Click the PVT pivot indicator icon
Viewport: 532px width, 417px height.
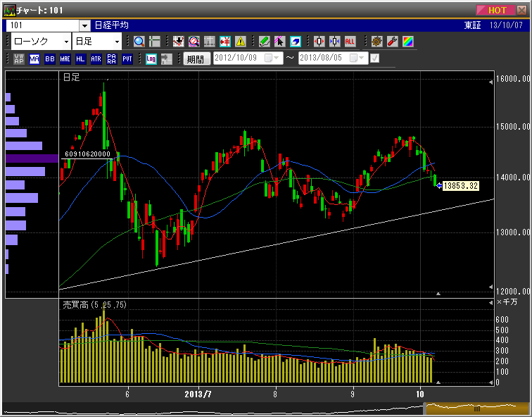127,59
